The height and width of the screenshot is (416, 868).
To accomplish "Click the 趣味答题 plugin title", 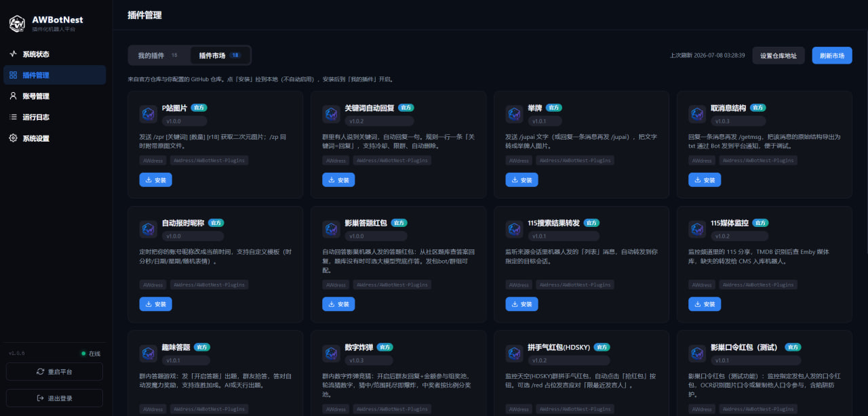I will [x=176, y=347].
